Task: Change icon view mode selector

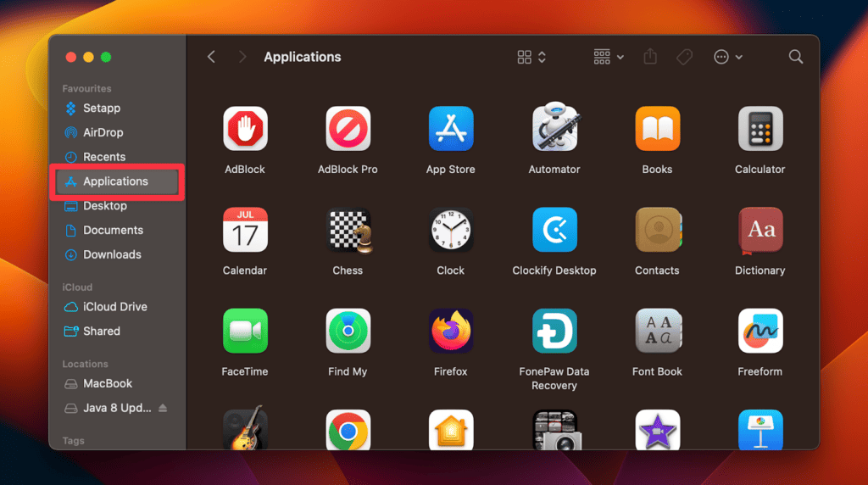Action: [531, 57]
